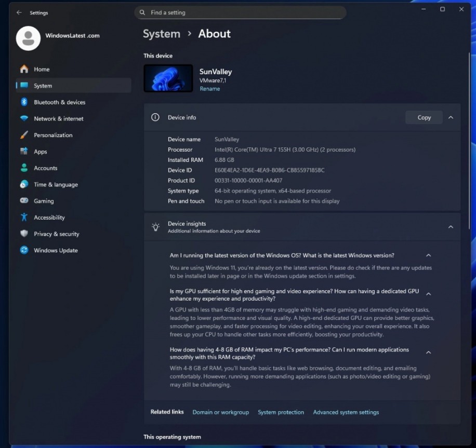Click the Find a setting search box
Screen dimensions: 476x448
coord(240,12)
